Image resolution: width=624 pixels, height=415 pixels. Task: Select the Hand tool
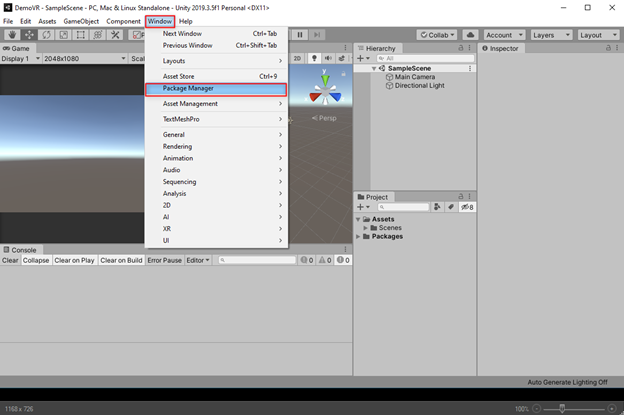(x=12, y=35)
